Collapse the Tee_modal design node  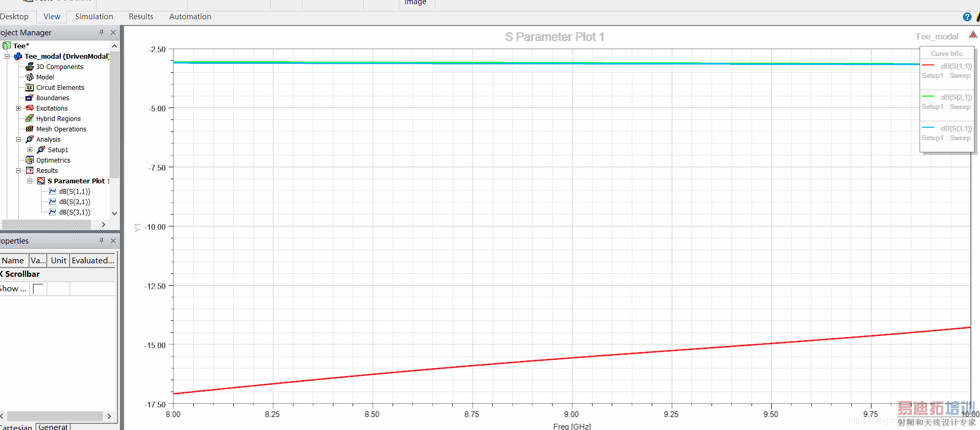pos(7,56)
